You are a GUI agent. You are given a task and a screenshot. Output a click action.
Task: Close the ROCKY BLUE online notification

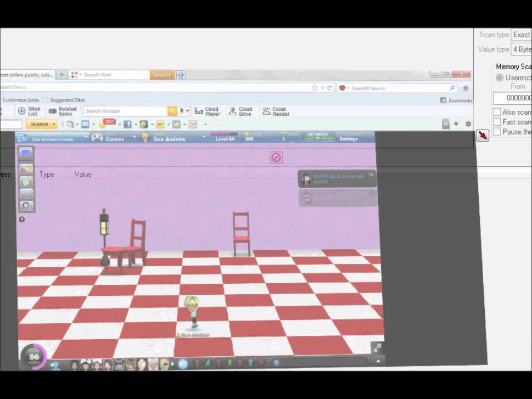pyautogui.click(x=371, y=175)
